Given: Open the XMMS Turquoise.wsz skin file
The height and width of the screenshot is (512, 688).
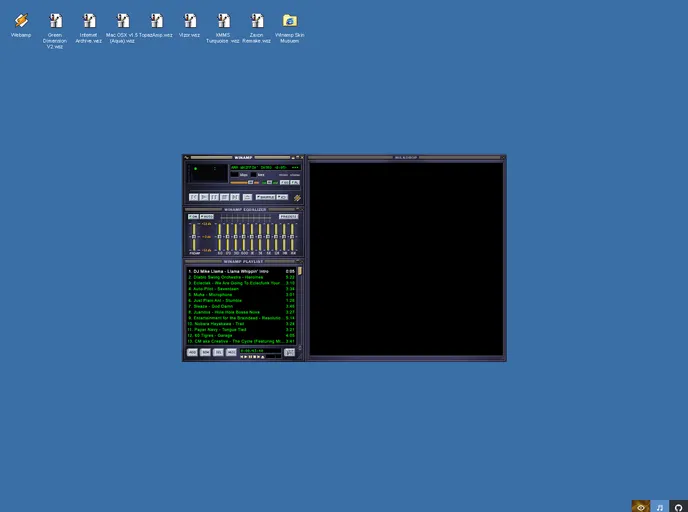Looking at the screenshot, I should [x=223, y=21].
